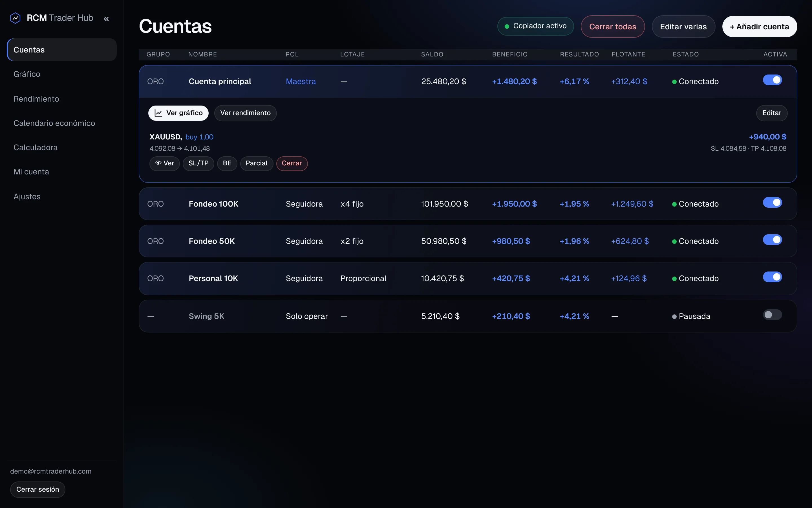Click the red Cerrar button on XAUUSD position

292,163
